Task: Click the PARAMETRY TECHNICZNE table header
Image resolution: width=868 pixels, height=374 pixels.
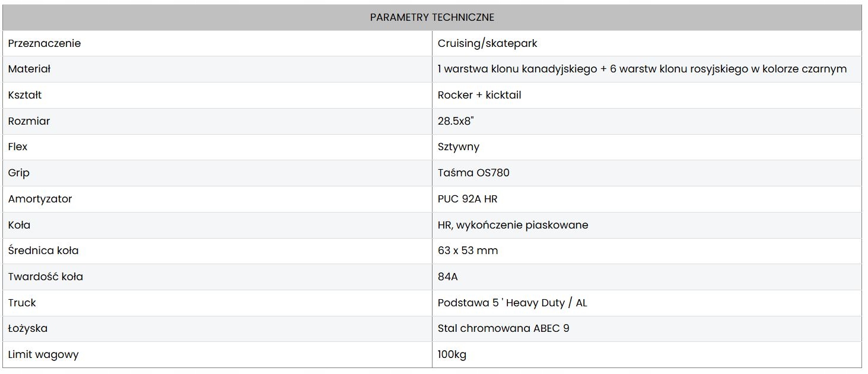Action: click(x=432, y=17)
